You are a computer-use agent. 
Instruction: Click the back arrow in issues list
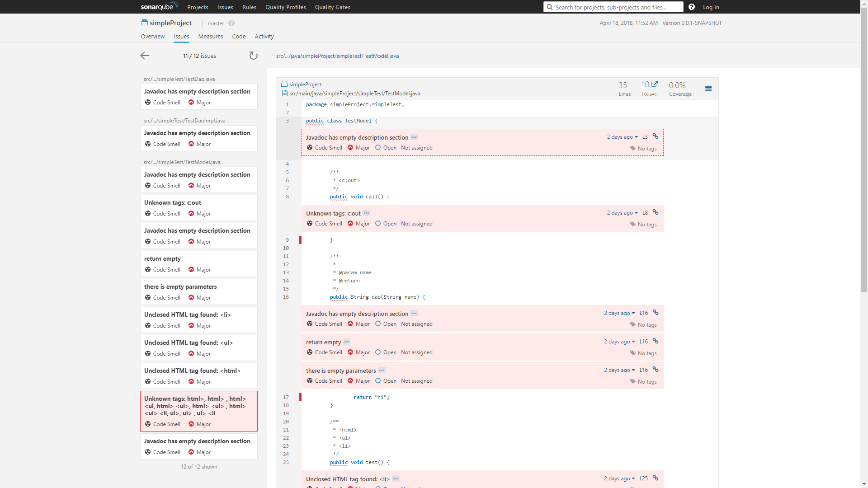(145, 56)
